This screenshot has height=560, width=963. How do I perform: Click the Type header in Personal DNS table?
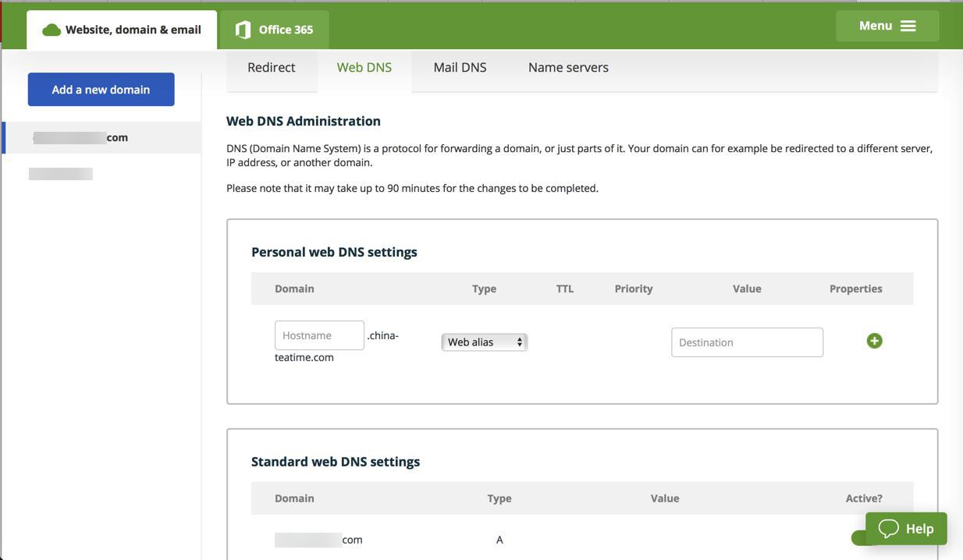coord(484,289)
